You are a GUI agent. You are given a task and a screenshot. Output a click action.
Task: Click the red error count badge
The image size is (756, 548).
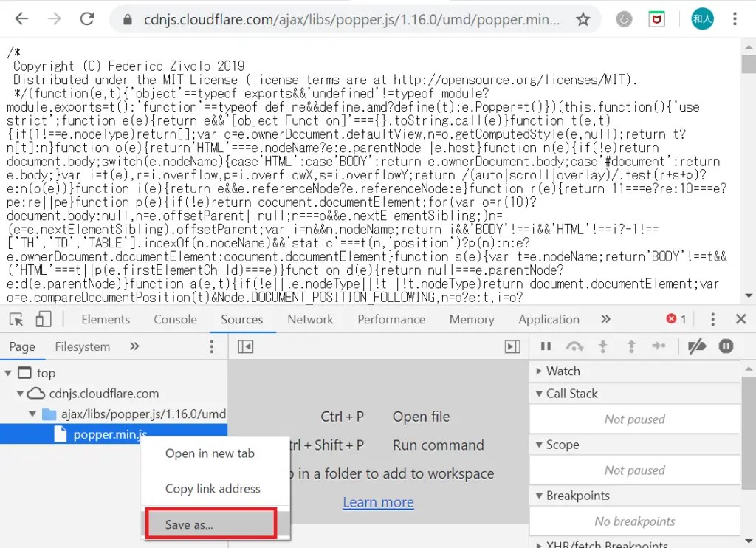pyautogui.click(x=674, y=319)
